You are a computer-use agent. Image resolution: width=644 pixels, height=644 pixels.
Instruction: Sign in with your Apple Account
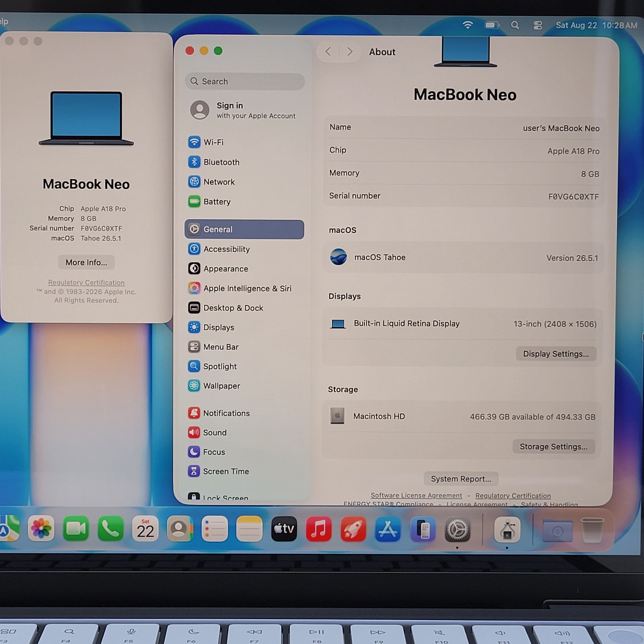pos(244,110)
